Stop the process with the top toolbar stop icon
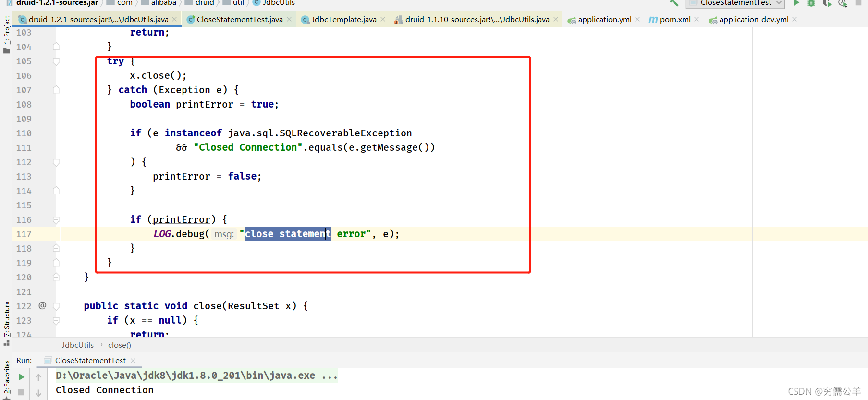The width and height of the screenshot is (868, 400). point(858,2)
